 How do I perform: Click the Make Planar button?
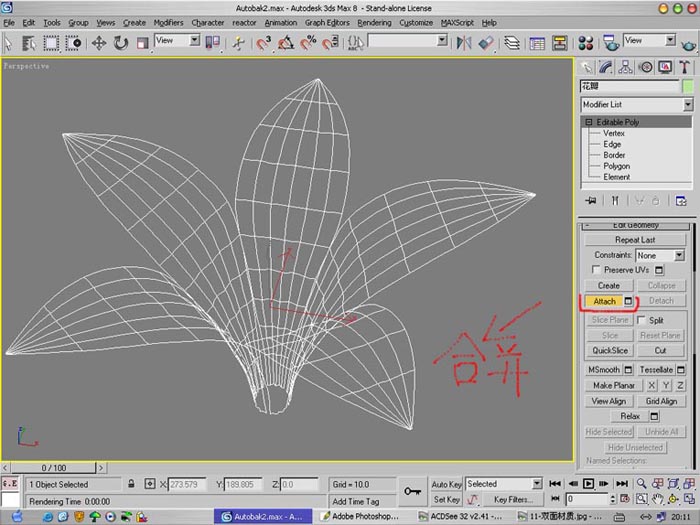pyautogui.click(x=614, y=385)
